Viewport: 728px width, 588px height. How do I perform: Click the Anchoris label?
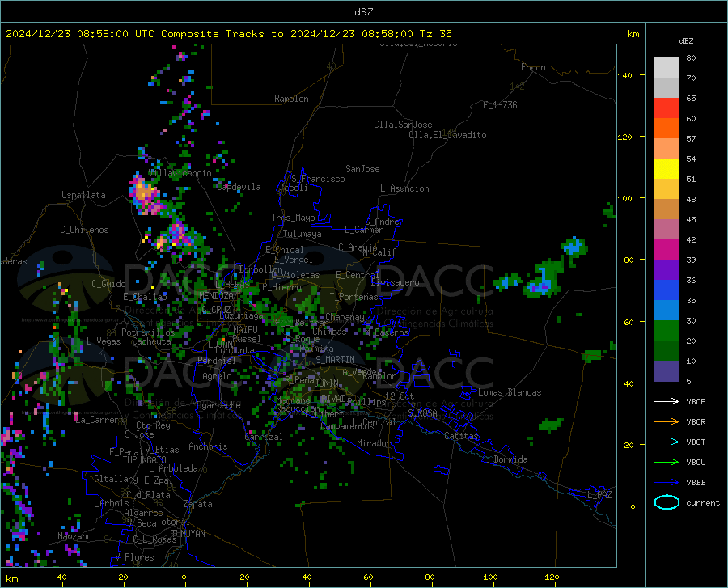pos(208,447)
